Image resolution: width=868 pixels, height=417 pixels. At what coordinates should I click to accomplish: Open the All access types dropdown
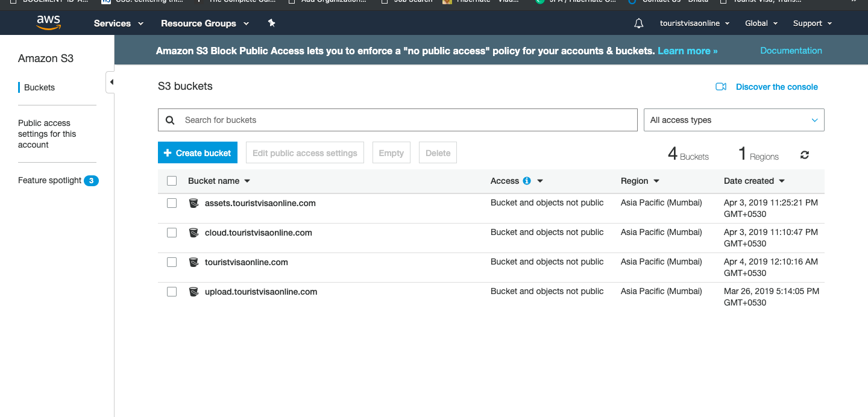[734, 120]
